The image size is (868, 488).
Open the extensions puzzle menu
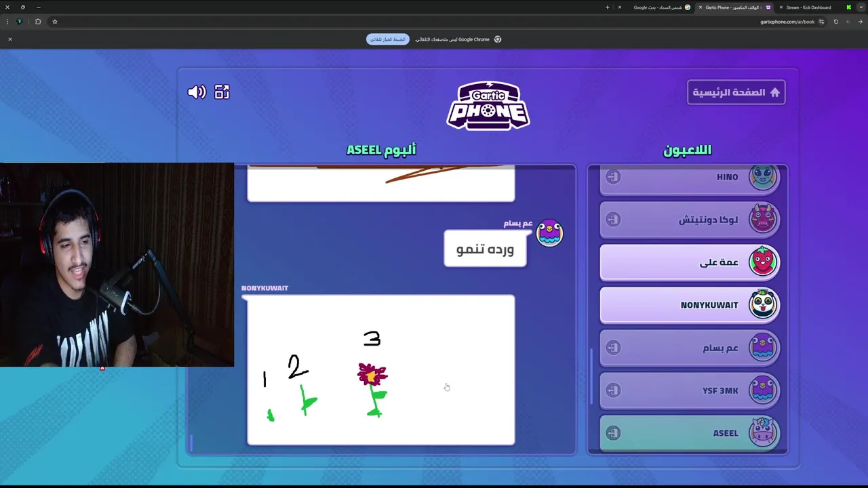point(38,22)
